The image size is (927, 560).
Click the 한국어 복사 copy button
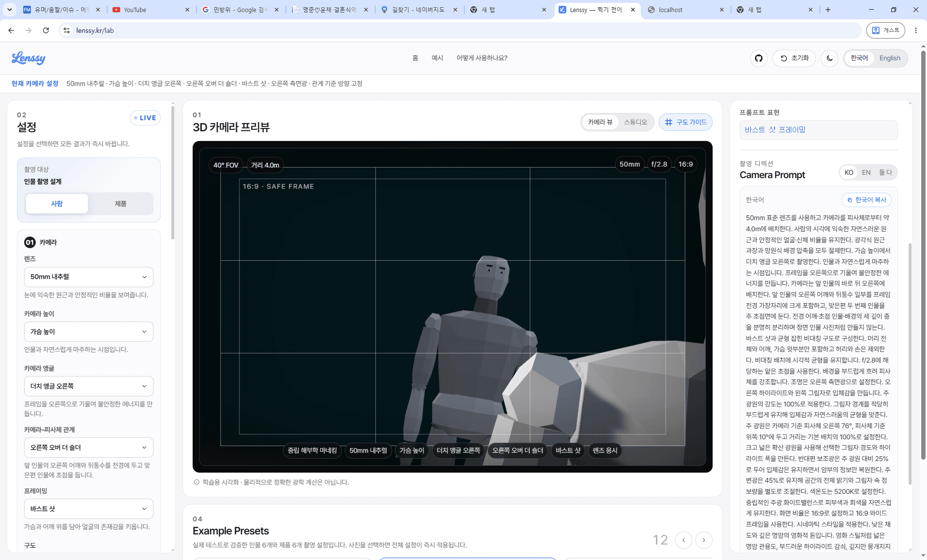coord(867,200)
